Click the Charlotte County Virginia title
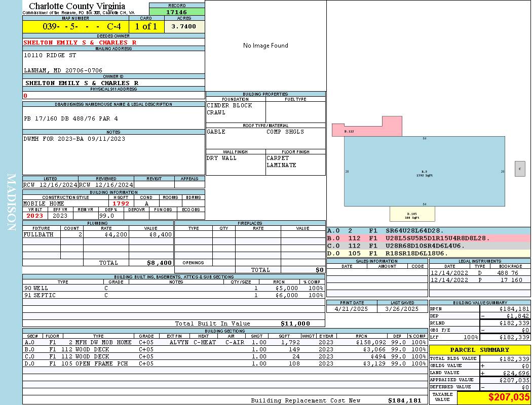The image size is (532, 405). pos(77,6)
